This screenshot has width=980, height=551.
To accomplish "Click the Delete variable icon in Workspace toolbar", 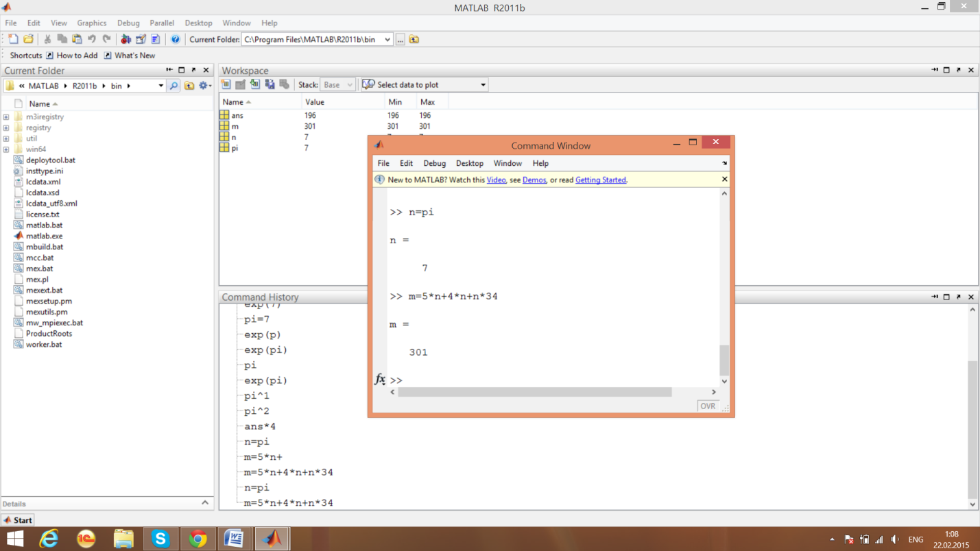I will 284,84.
